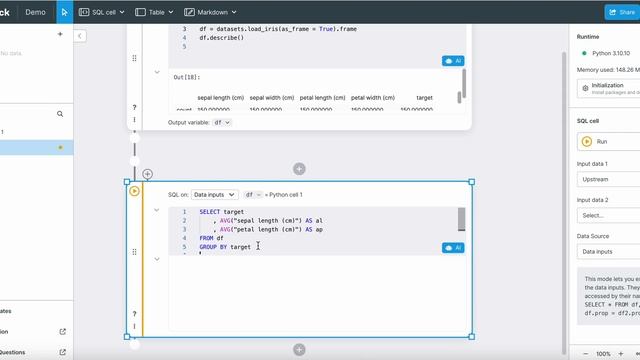Click the sepal length (cm) column header
Screen dimensions: 640x360
[220, 98]
